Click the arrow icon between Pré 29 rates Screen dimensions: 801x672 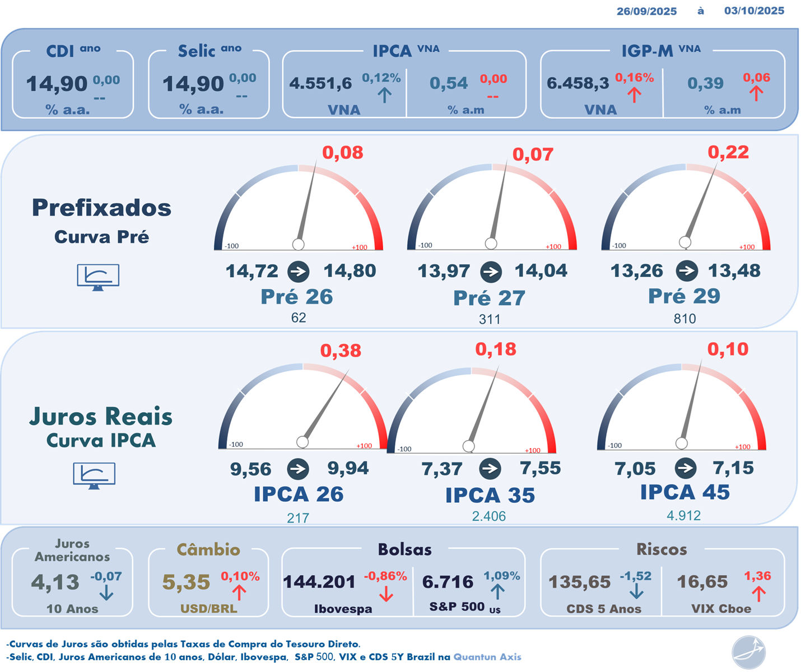(x=686, y=271)
